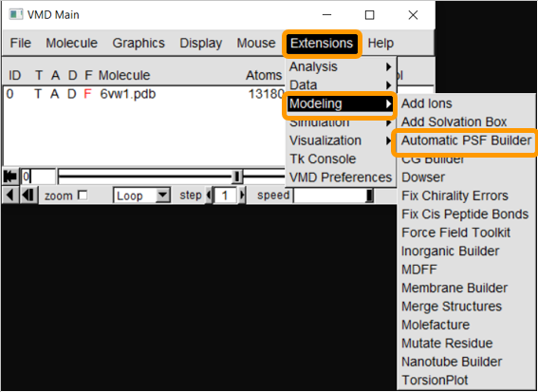Open the Loop playback mode dropdown
The height and width of the screenshot is (392, 538).
click(141, 196)
